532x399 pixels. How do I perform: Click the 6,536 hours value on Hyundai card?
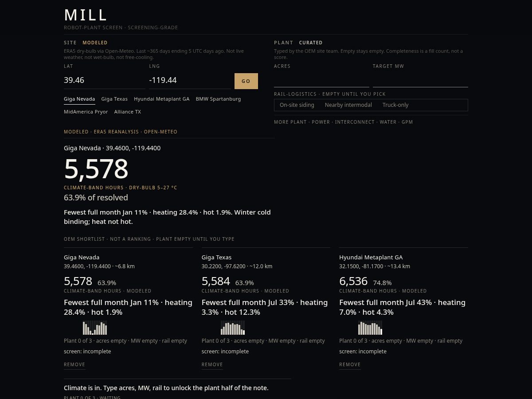coord(353,281)
